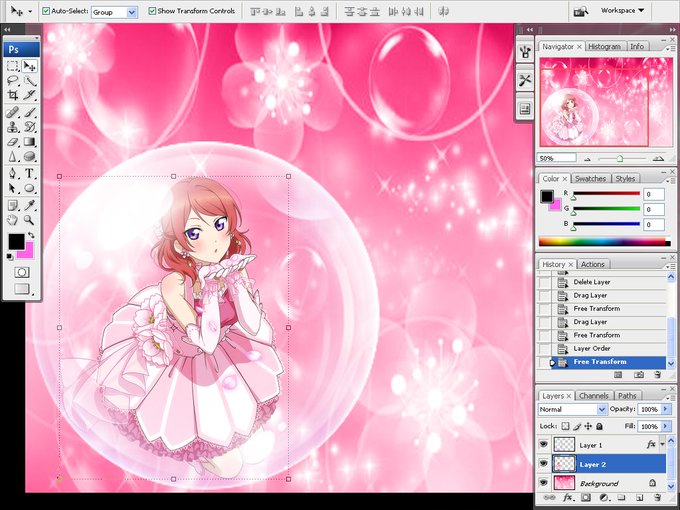Image resolution: width=680 pixels, height=510 pixels.
Task: Toggle Auto-Select checkbox
Action: pyautogui.click(x=46, y=11)
